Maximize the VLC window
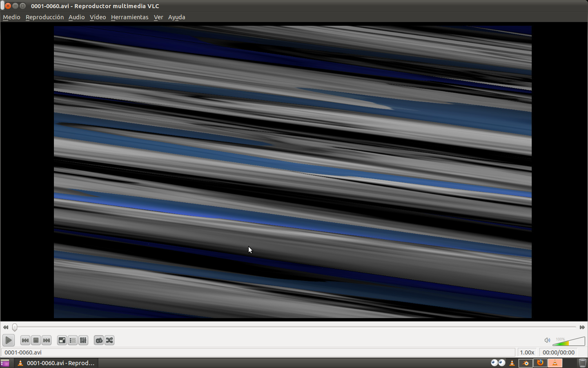The image size is (588, 368). [x=23, y=6]
